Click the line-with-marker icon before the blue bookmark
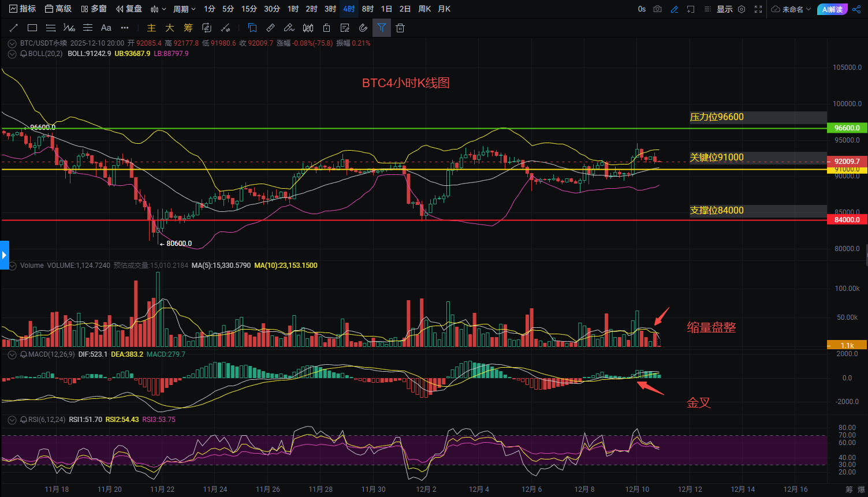The image size is (868, 497). (x=226, y=28)
